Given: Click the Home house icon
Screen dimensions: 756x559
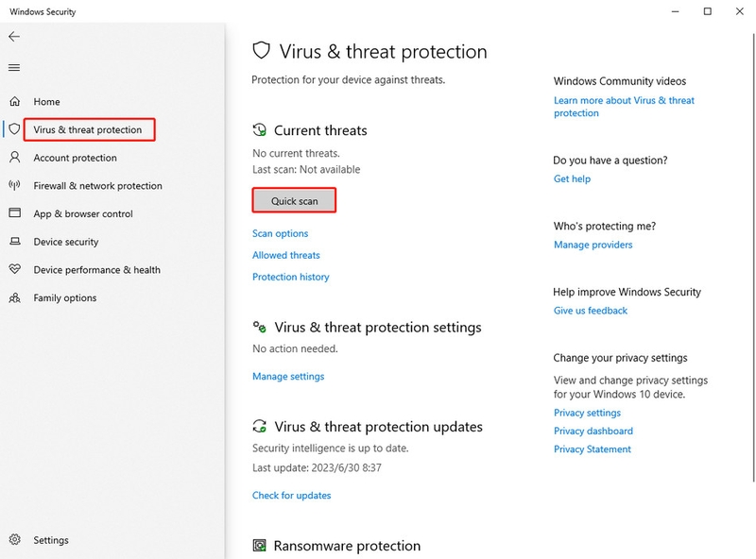Looking at the screenshot, I should click(x=15, y=101).
